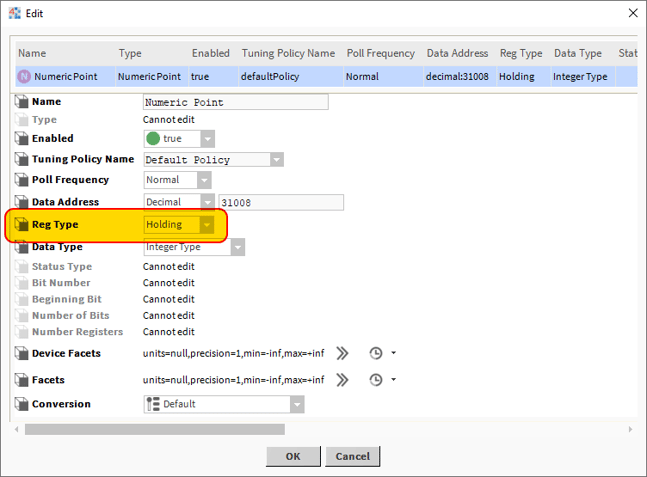The width and height of the screenshot is (647, 477).
Task: Select the NumericPoint name cell in the table
Action: tap(65, 76)
